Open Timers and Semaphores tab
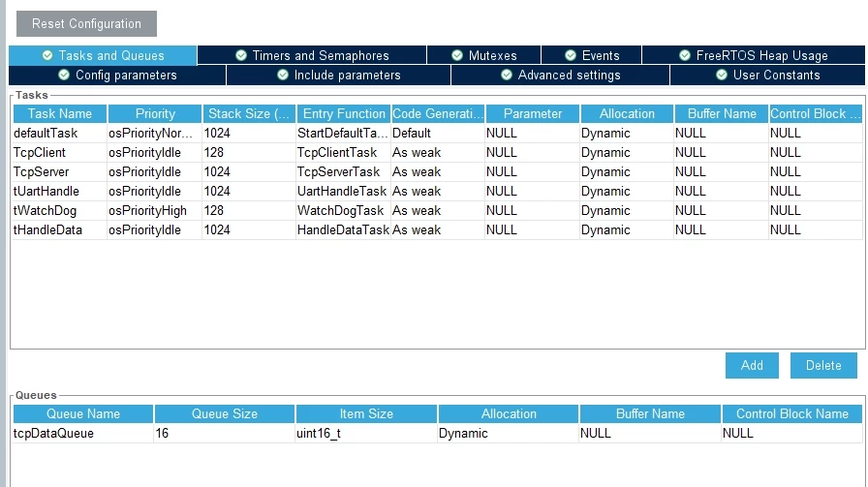This screenshot has width=868, height=487. coord(312,55)
